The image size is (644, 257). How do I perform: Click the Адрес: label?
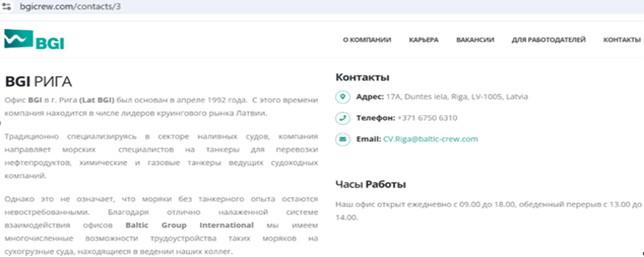click(370, 97)
